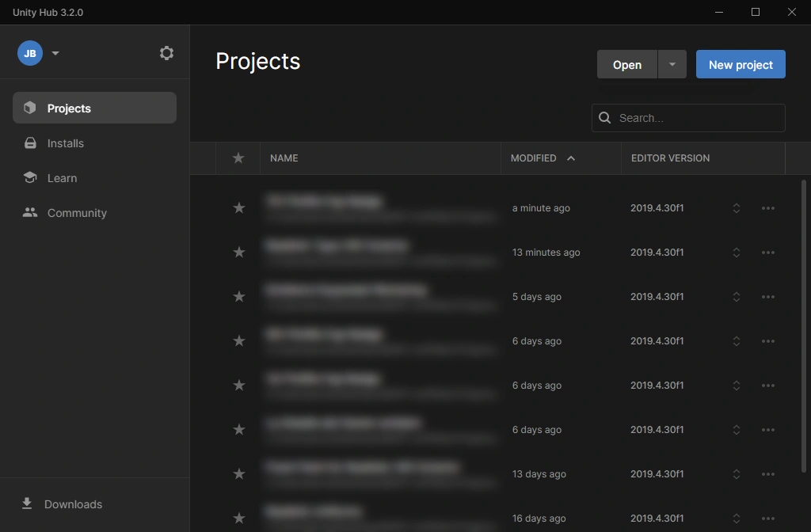Click the '16 days ago' modified time
Screen dimensions: 811x532
click(539, 518)
